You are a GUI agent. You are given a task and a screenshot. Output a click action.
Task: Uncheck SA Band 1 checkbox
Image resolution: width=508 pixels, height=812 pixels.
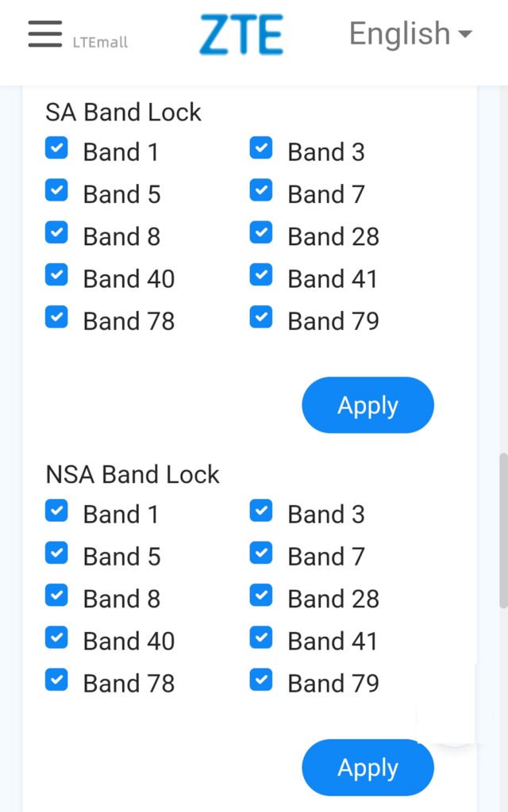coord(56,148)
